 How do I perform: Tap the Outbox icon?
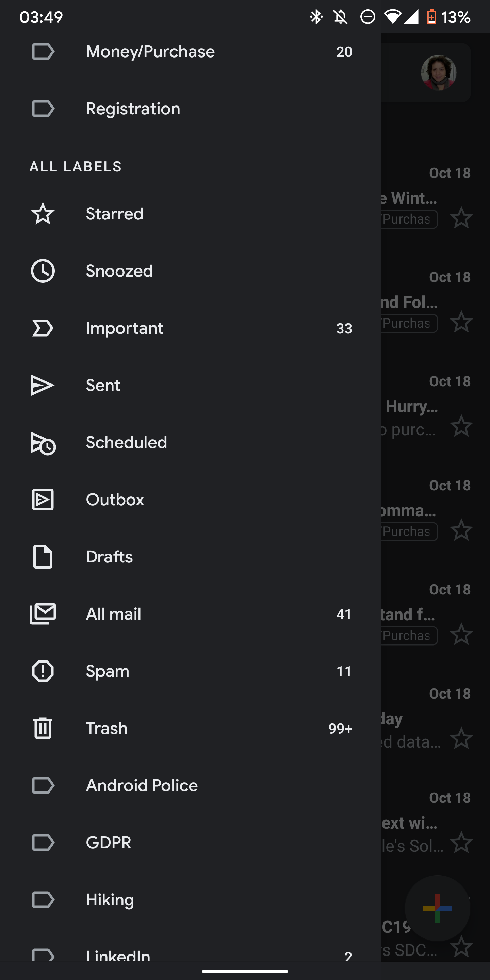tap(43, 500)
